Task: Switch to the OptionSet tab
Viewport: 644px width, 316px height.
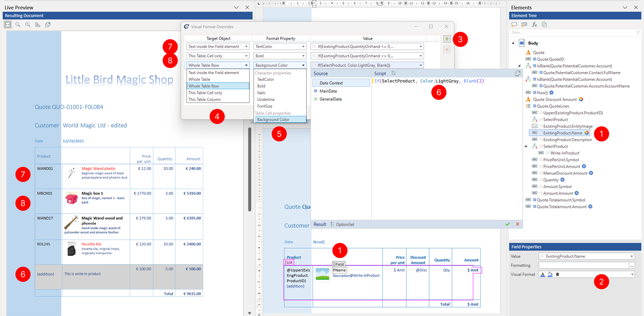Action: coord(342,224)
